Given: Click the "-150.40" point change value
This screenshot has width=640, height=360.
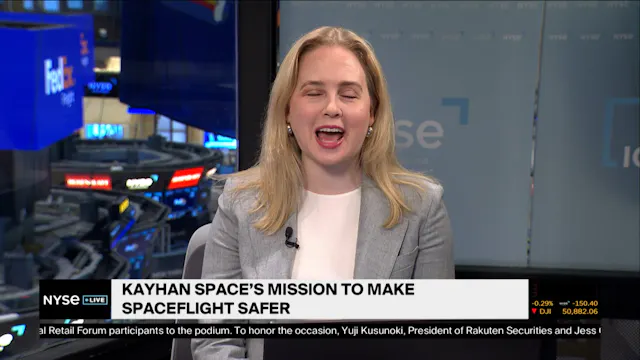Looking at the screenshot, I should (x=585, y=303).
